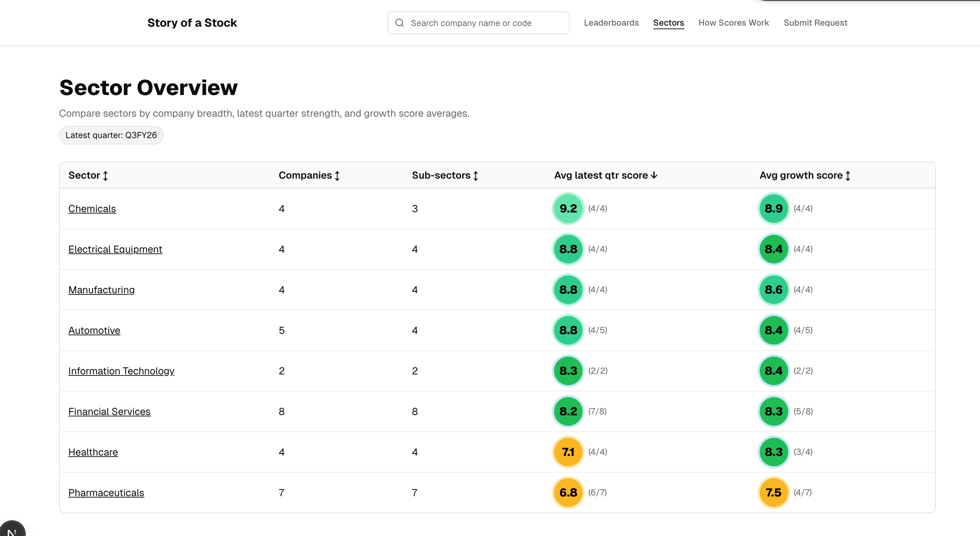Sort by Sub-sectors column arrow
Image resolution: width=980 pixels, height=536 pixels.
[x=475, y=175]
